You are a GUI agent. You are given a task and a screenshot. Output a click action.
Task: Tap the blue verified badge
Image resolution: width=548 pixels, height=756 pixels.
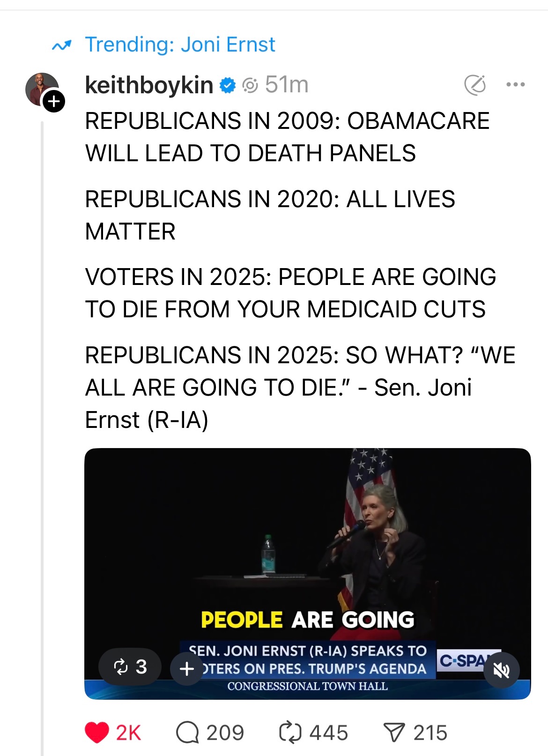point(228,85)
